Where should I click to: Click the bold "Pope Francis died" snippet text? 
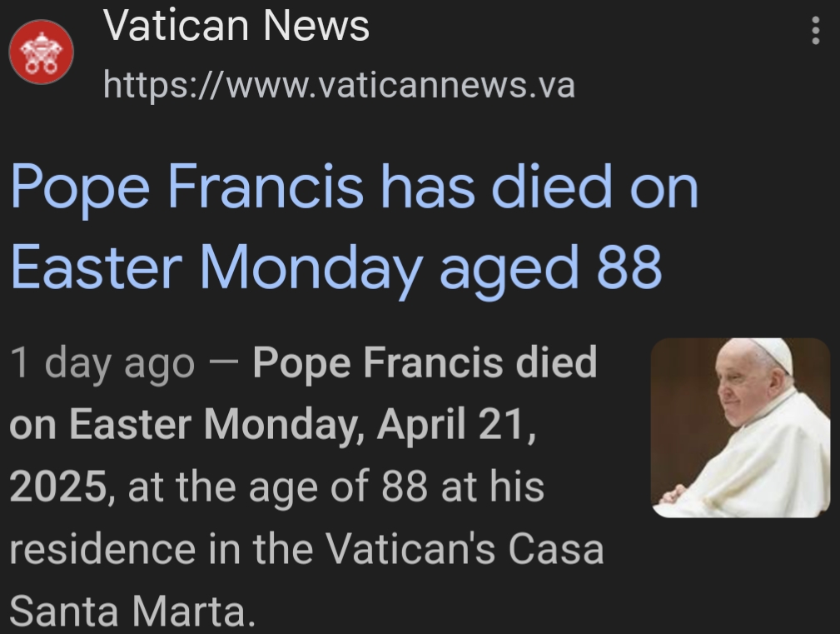click(x=425, y=363)
